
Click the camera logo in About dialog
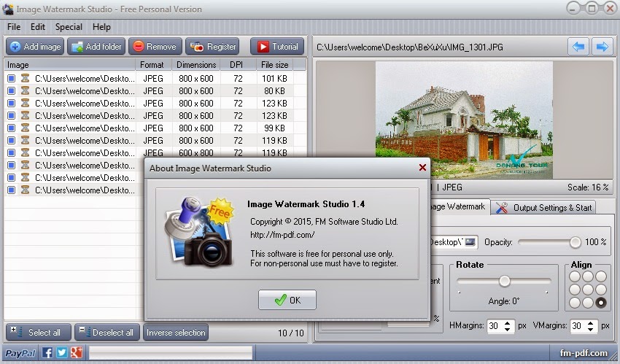point(199,232)
